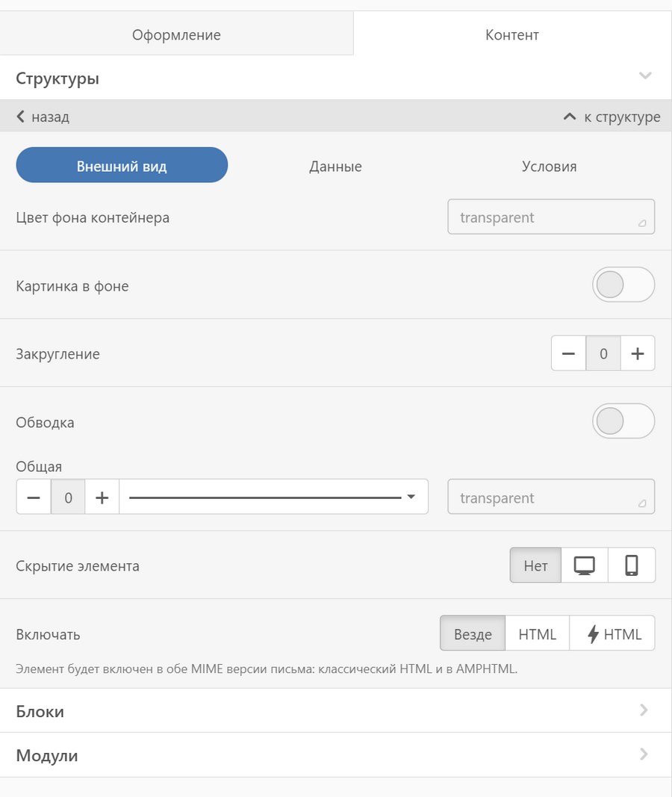The image size is (672, 797).
Task: Toggle the Картинка в фоне switch
Action: [623, 285]
